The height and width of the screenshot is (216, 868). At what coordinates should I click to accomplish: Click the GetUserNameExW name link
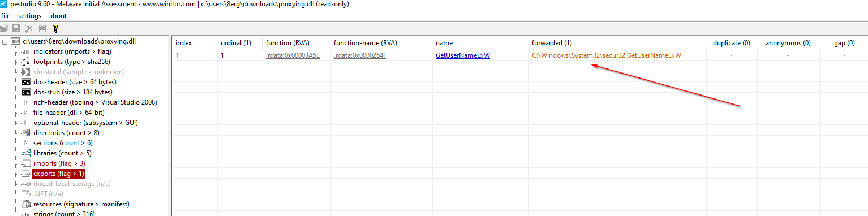462,55
